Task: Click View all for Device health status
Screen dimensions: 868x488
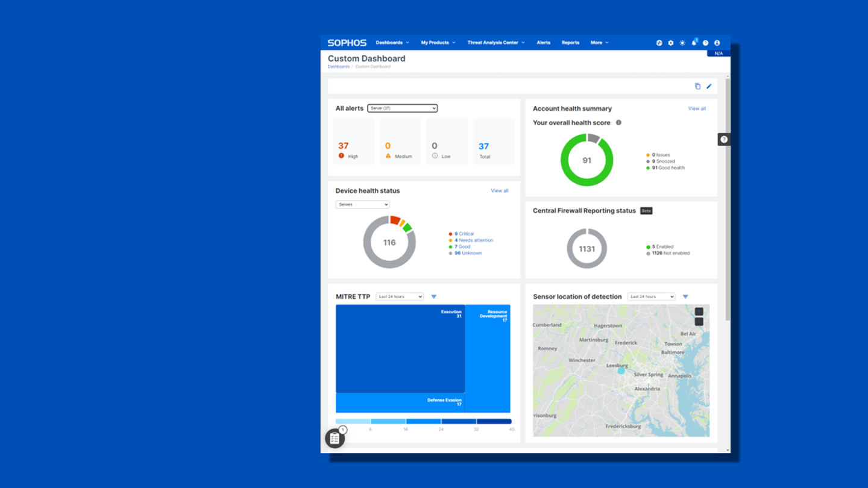Action: tap(499, 190)
